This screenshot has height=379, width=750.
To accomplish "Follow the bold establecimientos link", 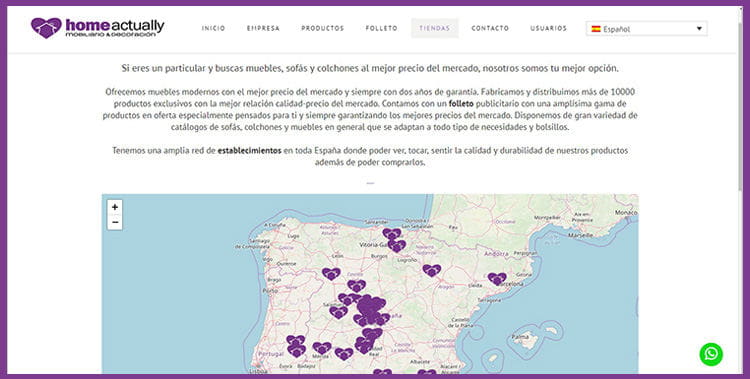I will [249, 150].
